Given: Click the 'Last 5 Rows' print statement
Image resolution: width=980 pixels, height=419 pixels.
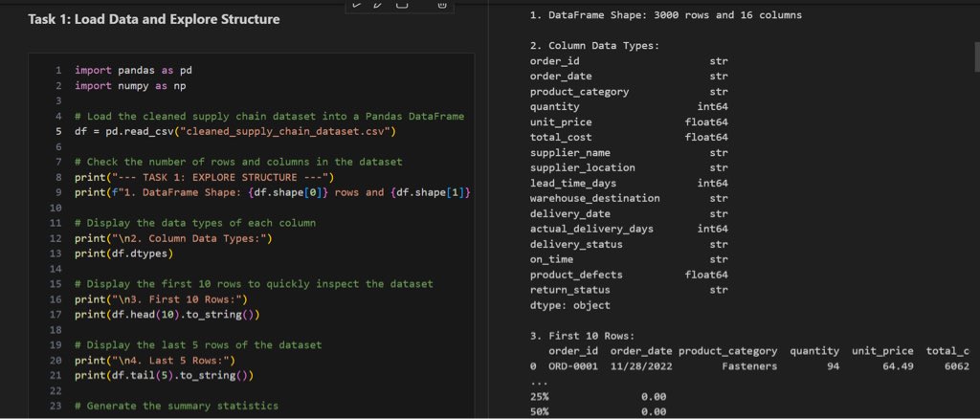Looking at the screenshot, I should click(x=155, y=361).
